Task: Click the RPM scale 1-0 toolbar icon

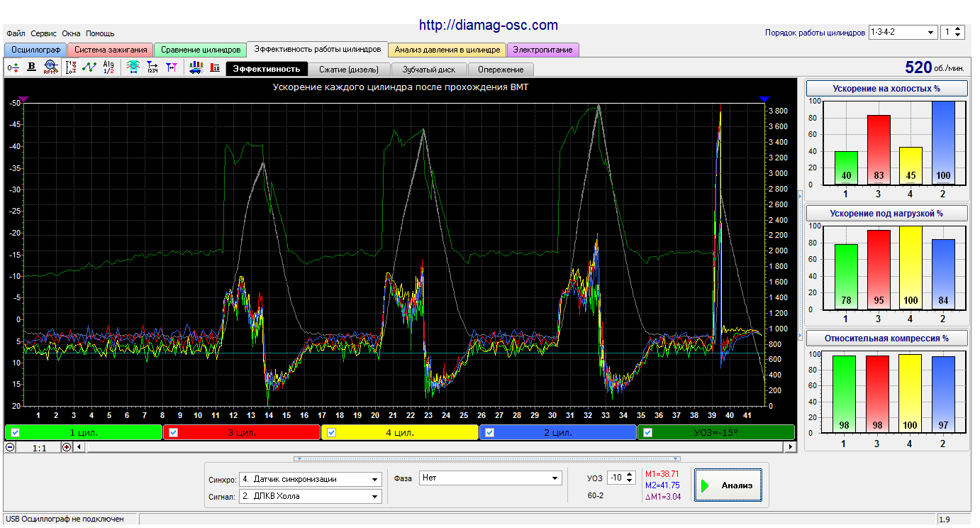Action: click(71, 67)
